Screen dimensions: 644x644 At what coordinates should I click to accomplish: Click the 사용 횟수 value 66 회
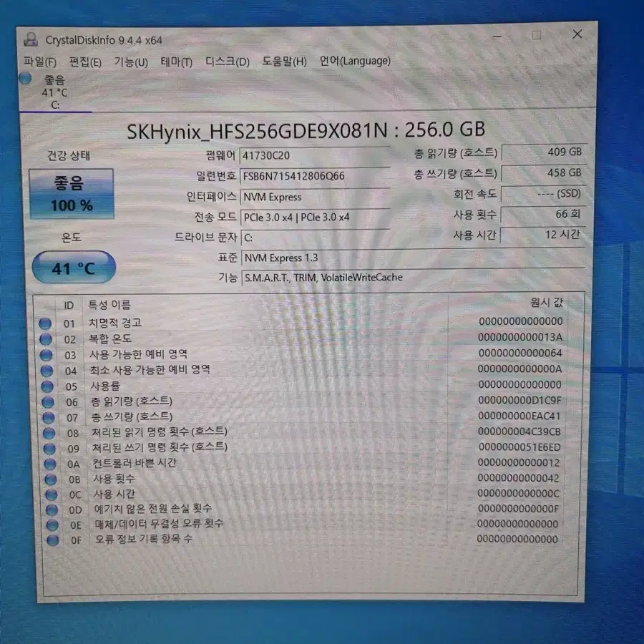pyautogui.click(x=543, y=214)
